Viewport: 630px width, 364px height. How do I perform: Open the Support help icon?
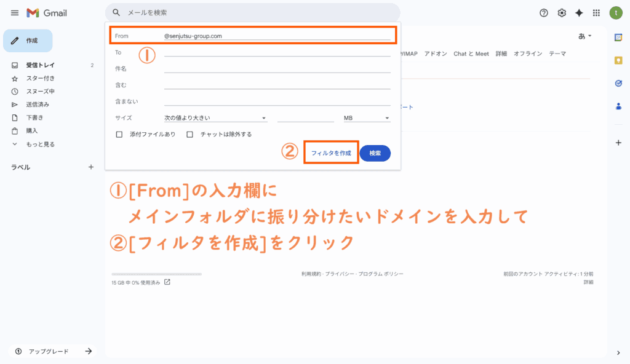[543, 13]
